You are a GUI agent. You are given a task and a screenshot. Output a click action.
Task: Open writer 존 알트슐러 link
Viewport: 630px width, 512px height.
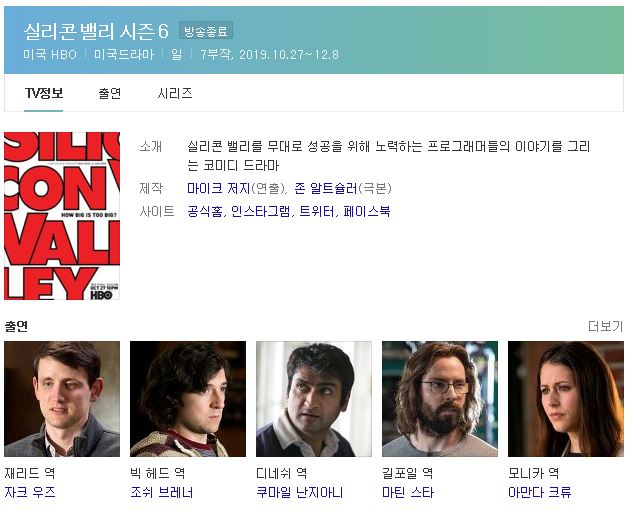(x=326, y=188)
